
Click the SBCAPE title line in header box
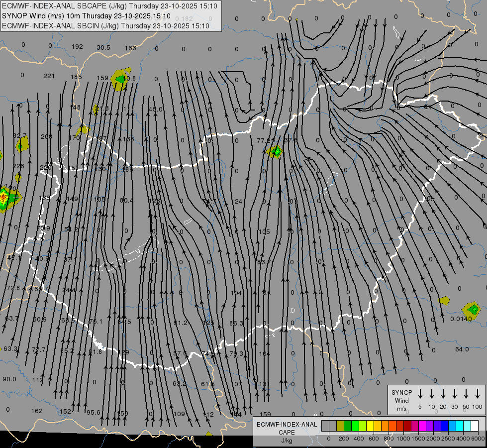click(109, 6)
